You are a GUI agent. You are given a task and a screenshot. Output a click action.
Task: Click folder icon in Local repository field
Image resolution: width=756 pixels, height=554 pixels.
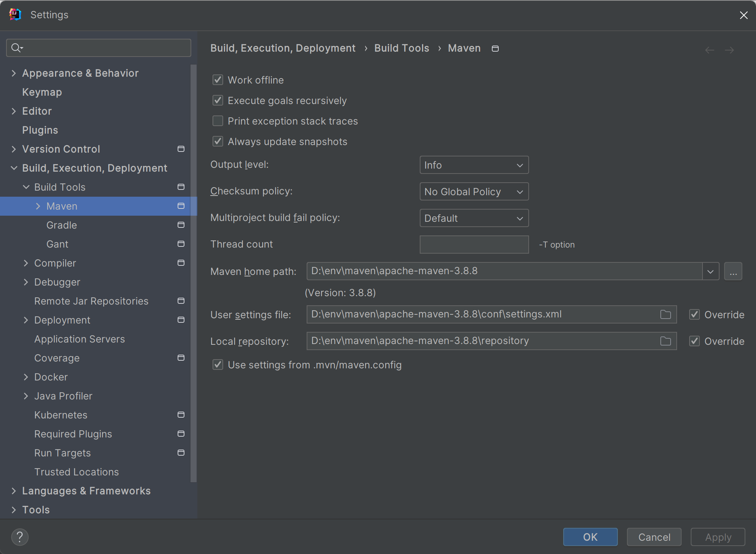[665, 341]
